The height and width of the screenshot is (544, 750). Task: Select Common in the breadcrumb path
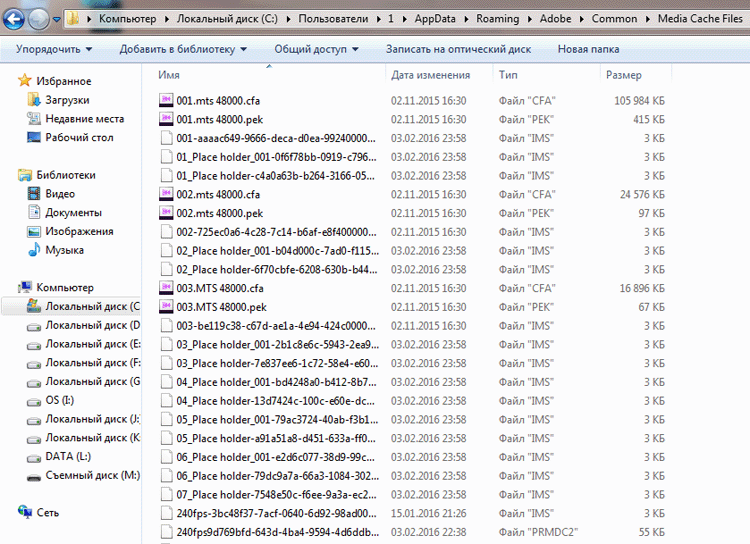point(614,19)
